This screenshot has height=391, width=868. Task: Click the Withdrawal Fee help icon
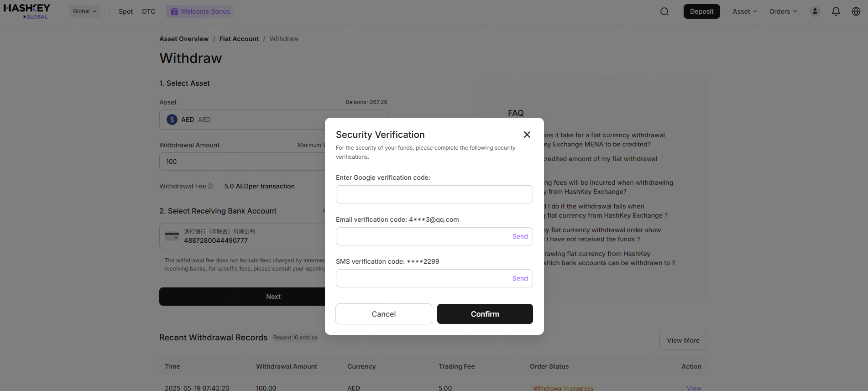tap(210, 186)
